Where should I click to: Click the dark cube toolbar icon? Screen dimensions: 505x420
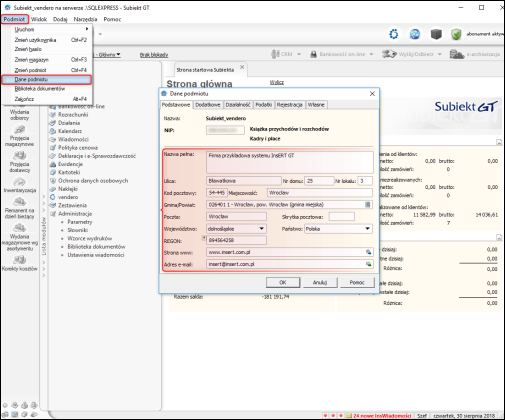(x=436, y=34)
